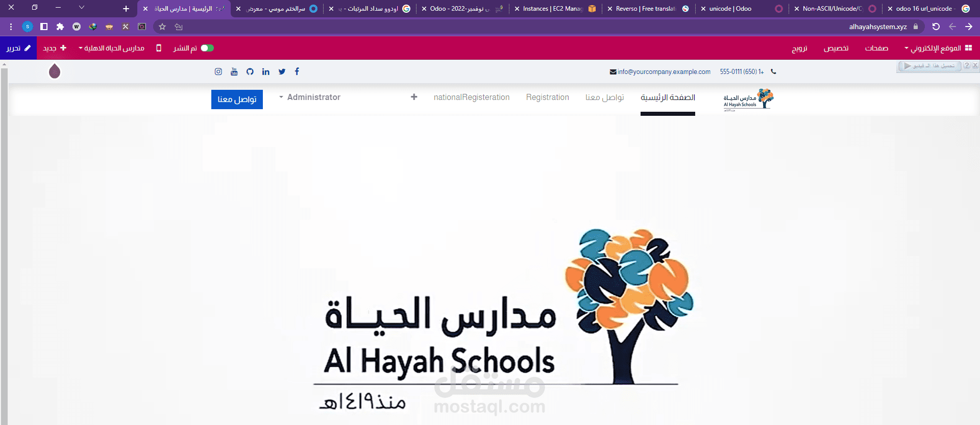
Task: Click the Al Hayah Schools navbar logo
Action: (748, 99)
